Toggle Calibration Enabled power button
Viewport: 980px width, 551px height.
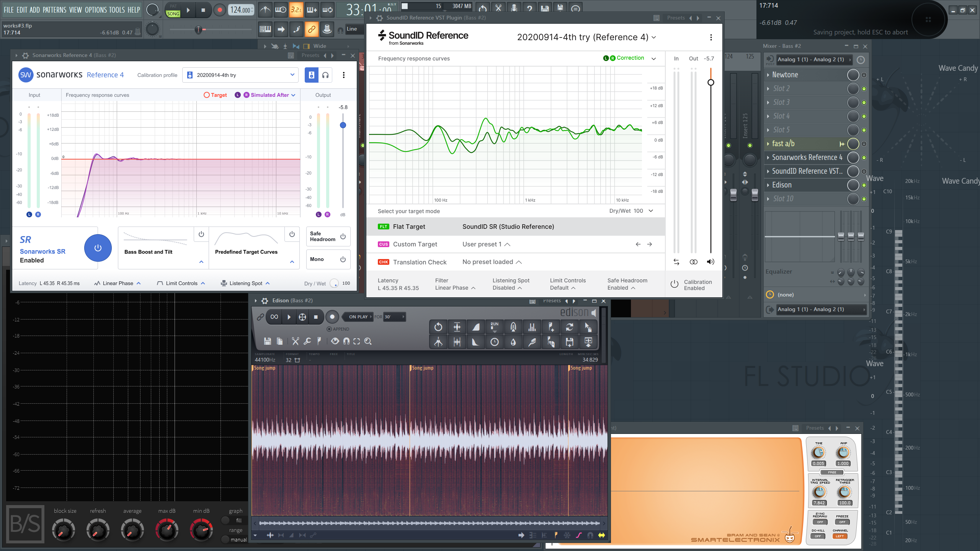point(675,284)
